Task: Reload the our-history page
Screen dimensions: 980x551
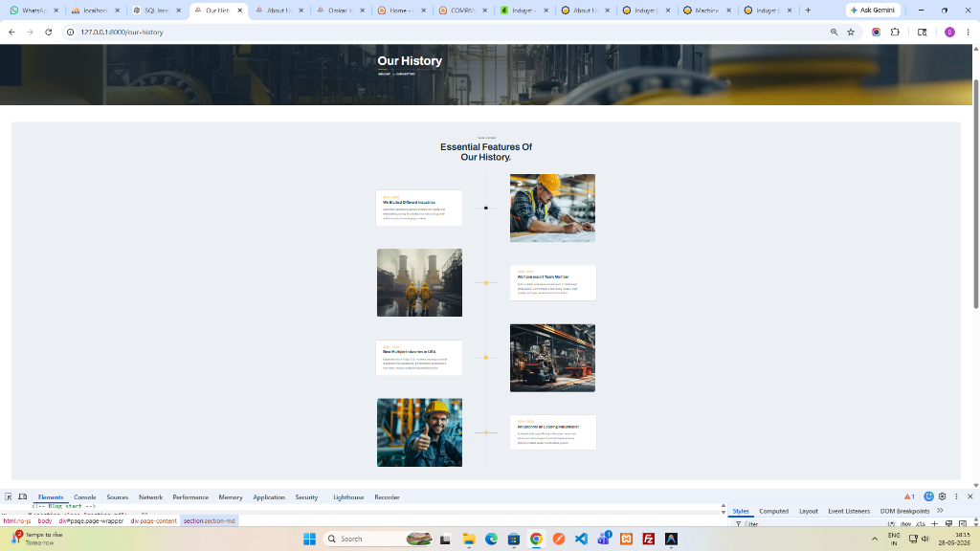Action: click(x=48, y=32)
